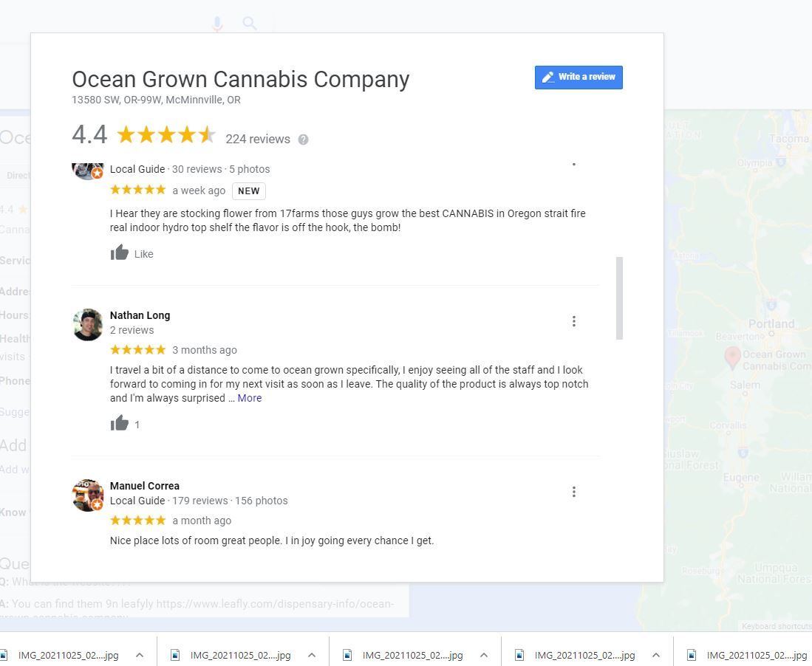Viewport: 812px width, 666px height.
Task: Expand third IMG_20211025 download options chevron
Action: (x=484, y=655)
